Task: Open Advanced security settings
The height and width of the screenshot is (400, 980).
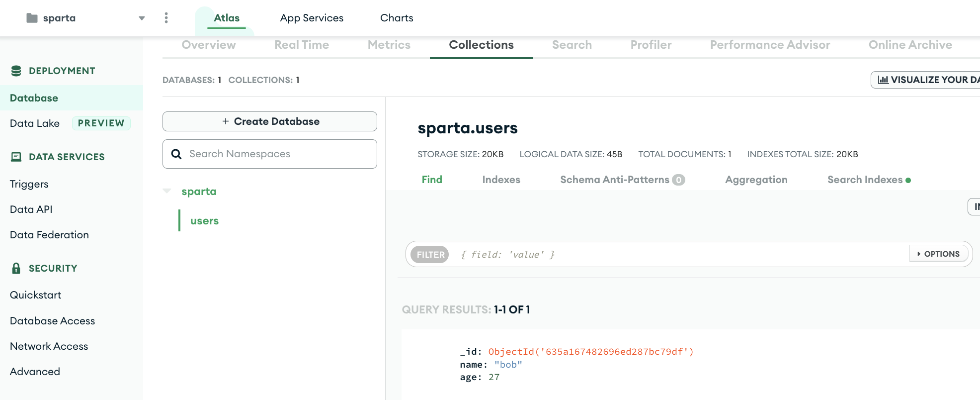Action: click(35, 372)
